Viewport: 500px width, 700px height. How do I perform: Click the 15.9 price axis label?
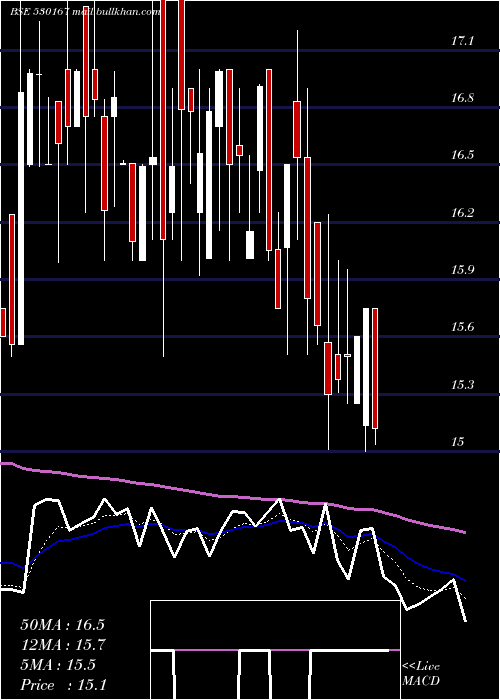click(x=462, y=270)
